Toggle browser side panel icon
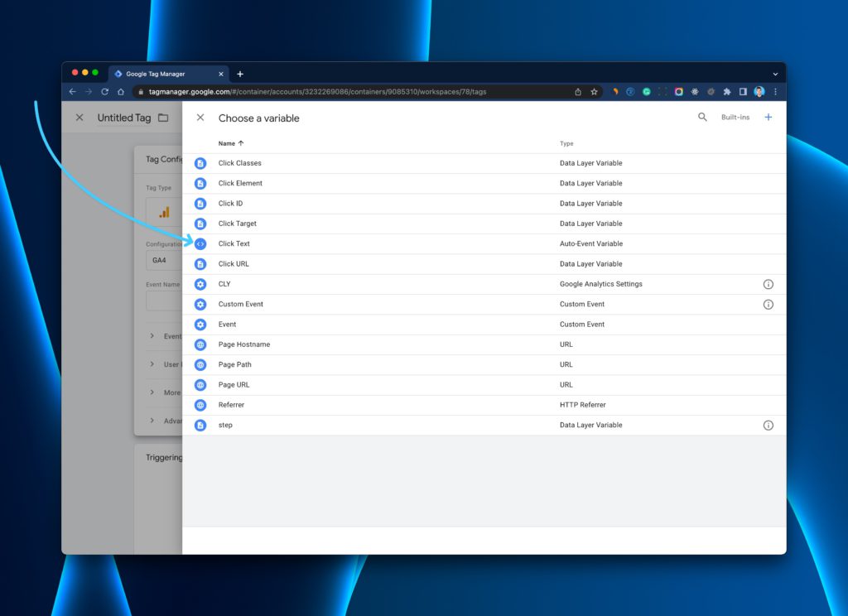Screen dimensions: 848x616 tap(743, 91)
